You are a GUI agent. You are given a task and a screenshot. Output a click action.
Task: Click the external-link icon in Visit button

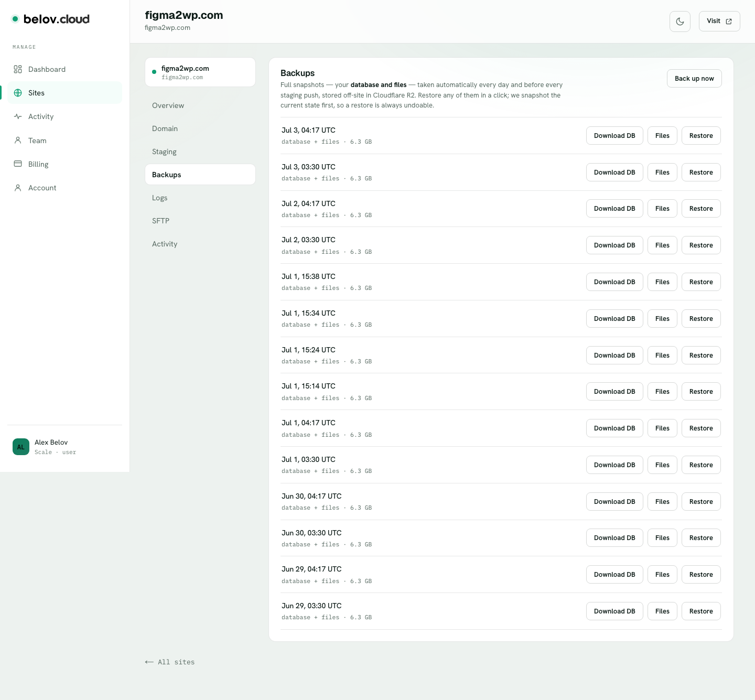(x=729, y=21)
